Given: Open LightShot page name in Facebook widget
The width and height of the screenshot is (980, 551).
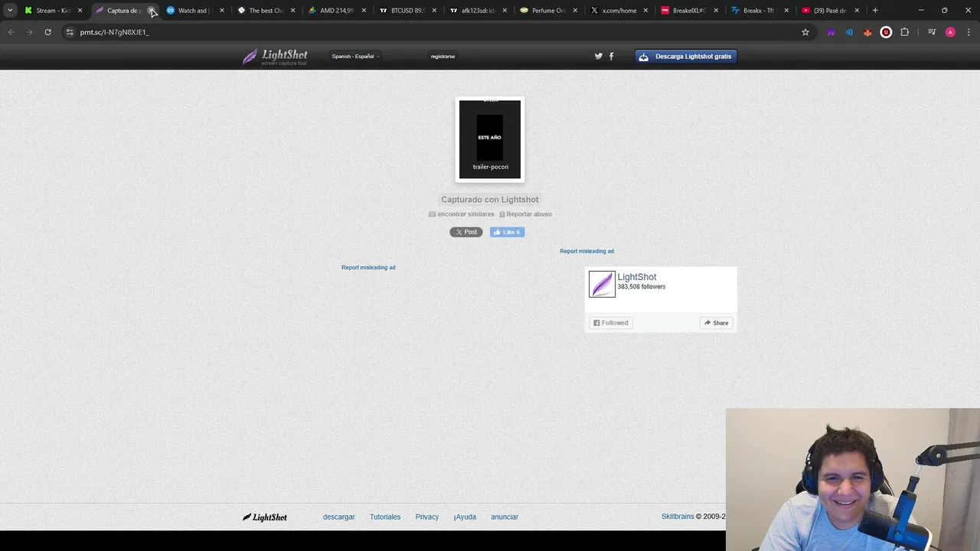Looking at the screenshot, I should 637,277.
